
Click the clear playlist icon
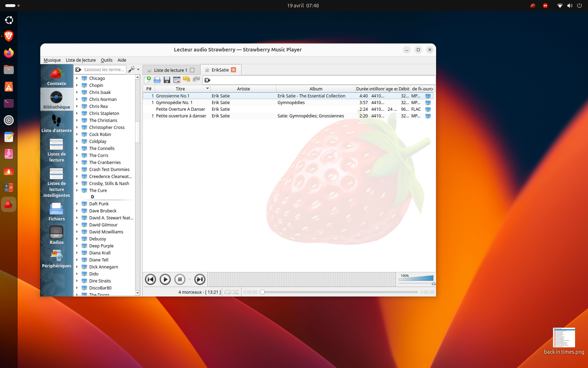[x=177, y=80]
